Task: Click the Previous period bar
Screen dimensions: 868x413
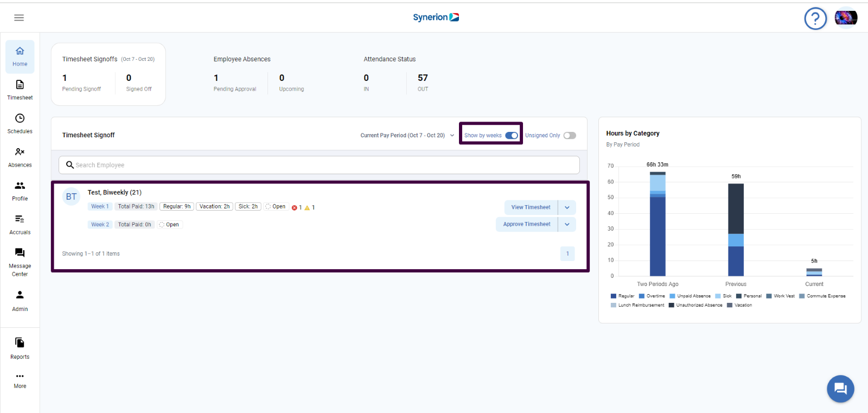Action: point(736,230)
